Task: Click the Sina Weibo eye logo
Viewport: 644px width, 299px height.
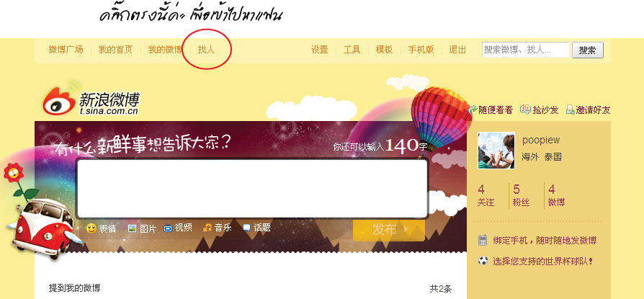Action: point(59,101)
